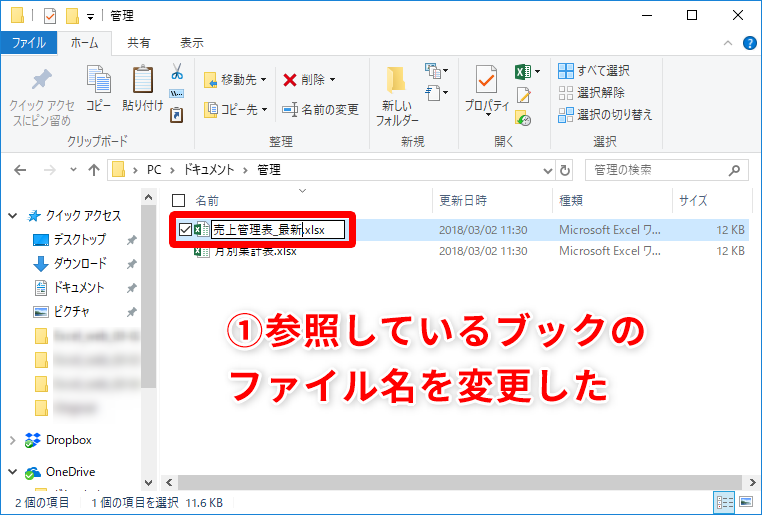Click the Refresh button beside address bar
Image resolution: width=762 pixels, height=515 pixels.
[564, 170]
